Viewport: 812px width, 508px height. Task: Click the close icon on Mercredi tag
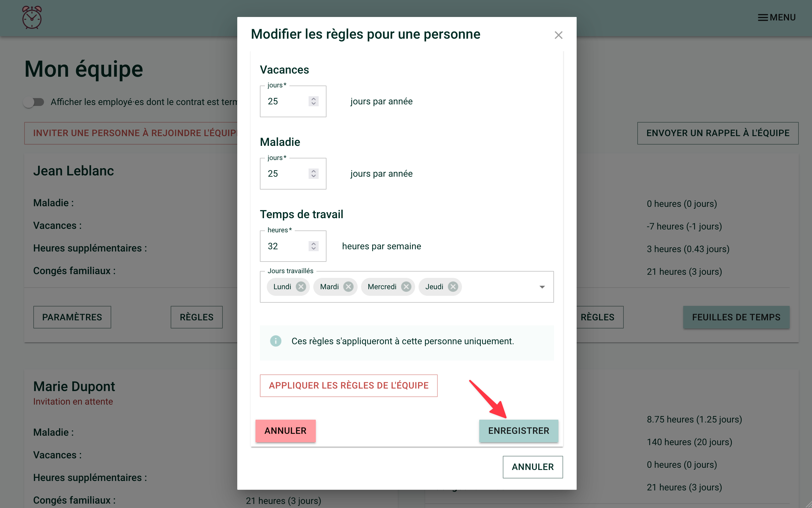407,286
